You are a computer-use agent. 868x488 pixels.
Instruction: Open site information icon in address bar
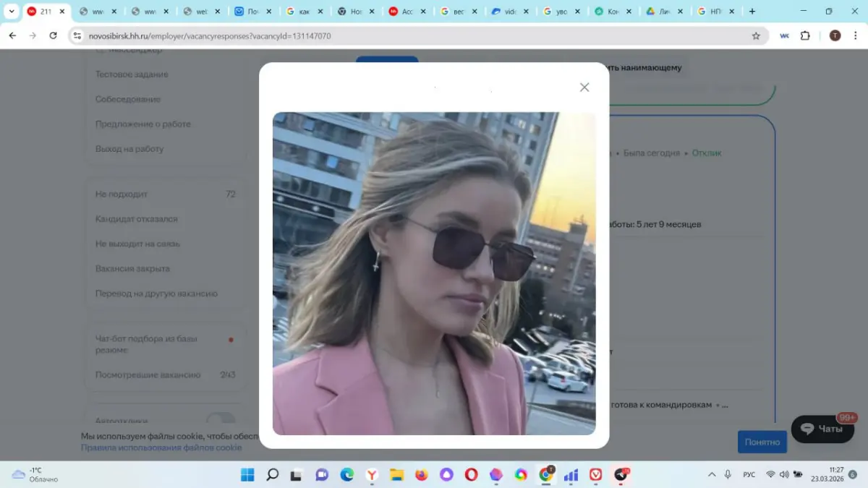[78, 35]
